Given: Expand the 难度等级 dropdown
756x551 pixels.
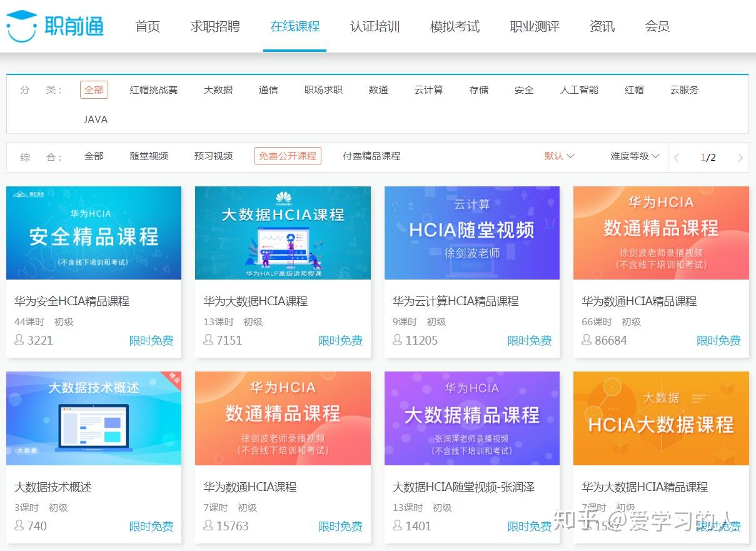Looking at the screenshot, I should [635, 156].
